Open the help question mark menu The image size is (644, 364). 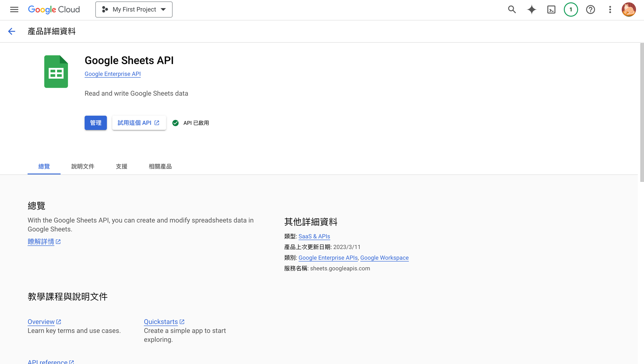(591, 10)
